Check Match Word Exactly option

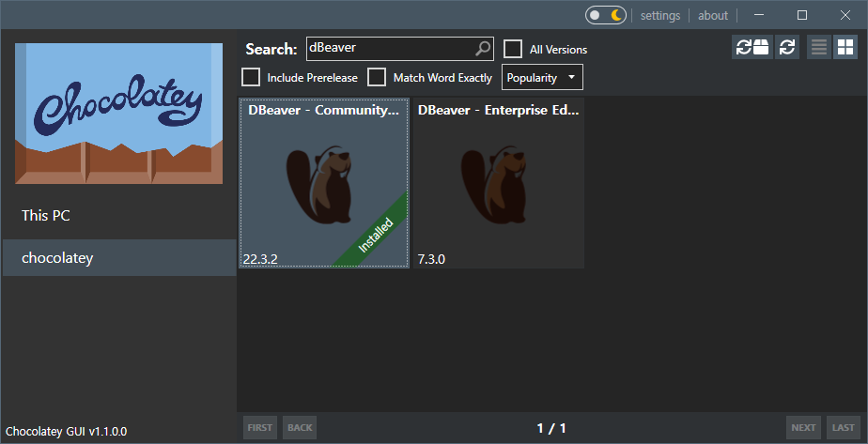pos(377,77)
